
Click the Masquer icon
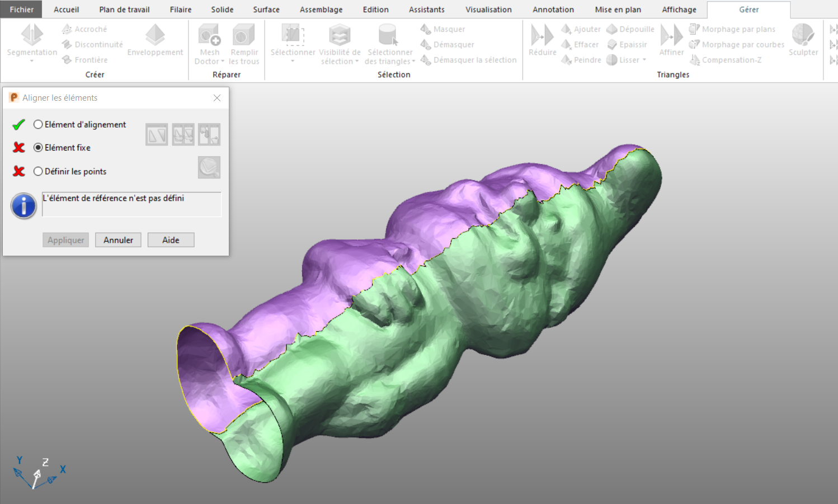426,29
